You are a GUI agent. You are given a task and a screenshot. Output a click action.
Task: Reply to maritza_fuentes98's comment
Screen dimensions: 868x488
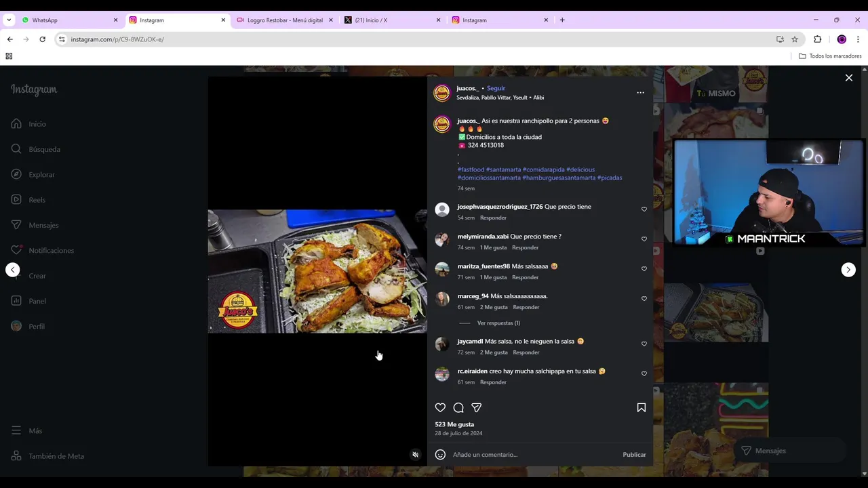point(526,277)
